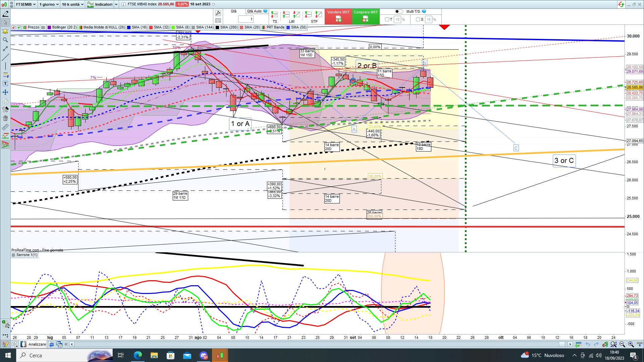The width and height of the screenshot is (644, 362).
Task: Click the undo arrow in bottom-right toolbar
Action: (x=587, y=344)
